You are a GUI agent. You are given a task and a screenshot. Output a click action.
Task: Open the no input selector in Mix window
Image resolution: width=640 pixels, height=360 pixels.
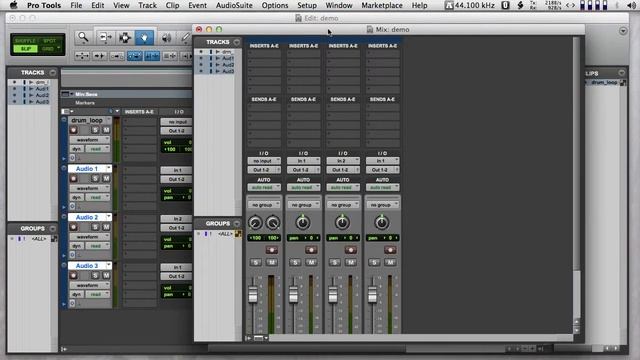click(264, 161)
